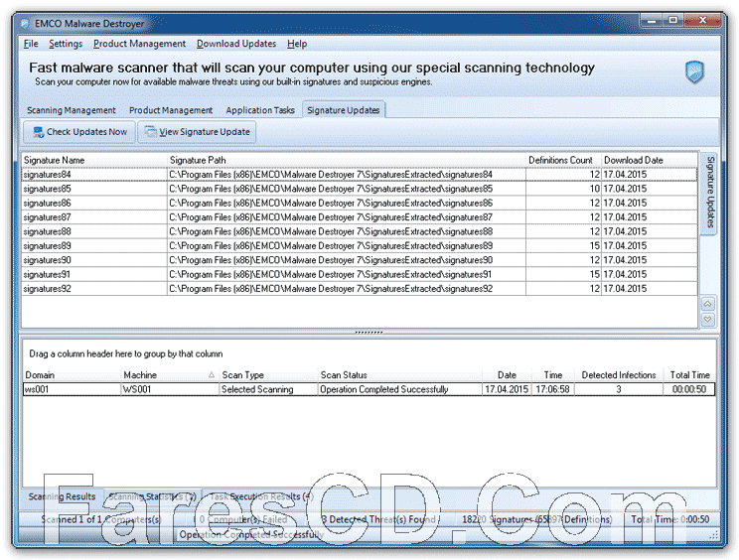Switch to the Product Management tab
This screenshot has height=560, width=739.
[171, 110]
